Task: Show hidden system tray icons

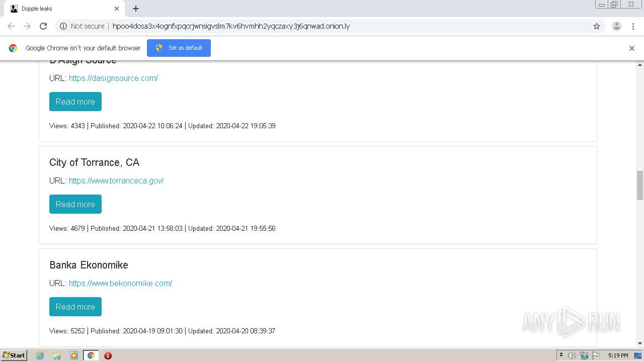Action: point(561,355)
